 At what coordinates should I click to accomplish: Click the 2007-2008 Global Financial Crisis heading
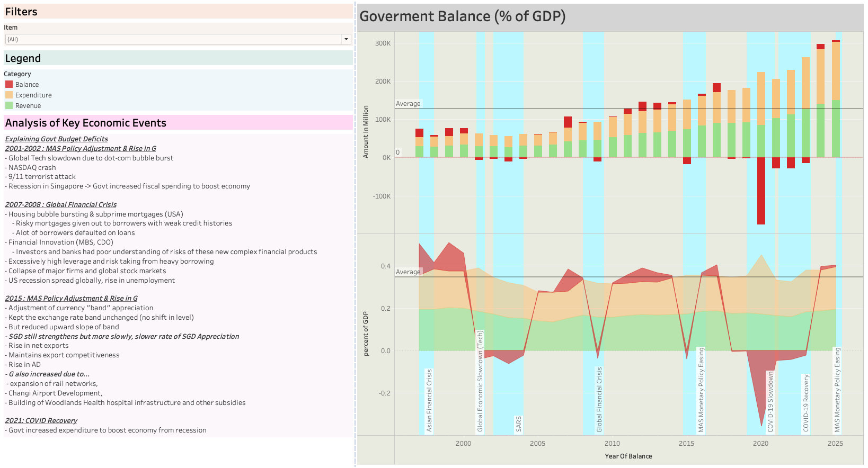60,205
